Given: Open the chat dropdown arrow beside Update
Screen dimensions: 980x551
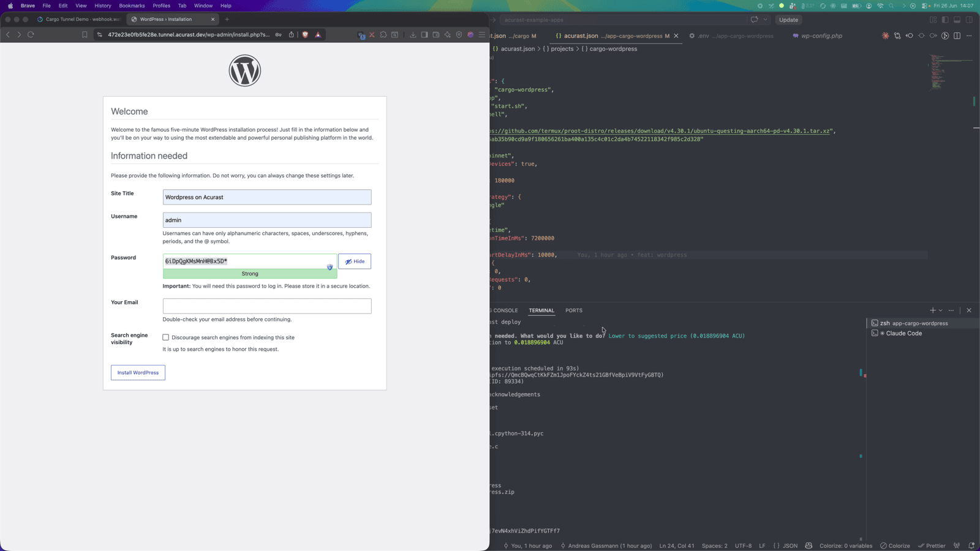Looking at the screenshot, I should point(766,20).
